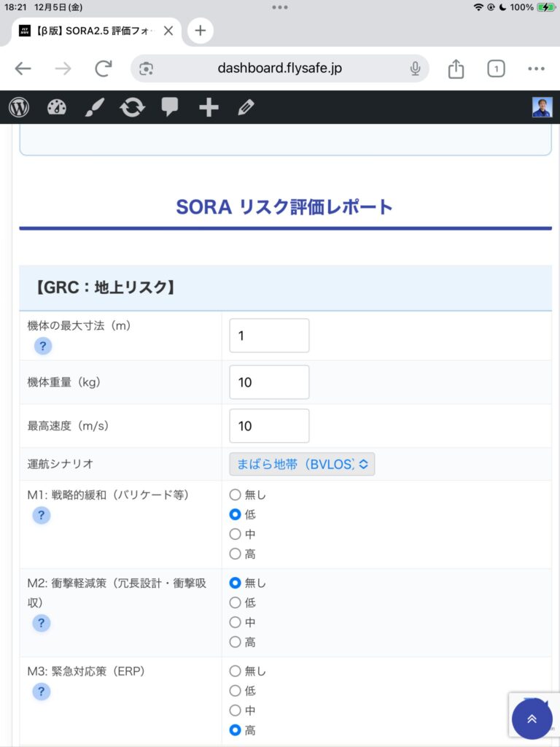Open the browser three-dot more menu
Image resolution: width=560 pixels, height=747 pixels.
[x=536, y=69]
